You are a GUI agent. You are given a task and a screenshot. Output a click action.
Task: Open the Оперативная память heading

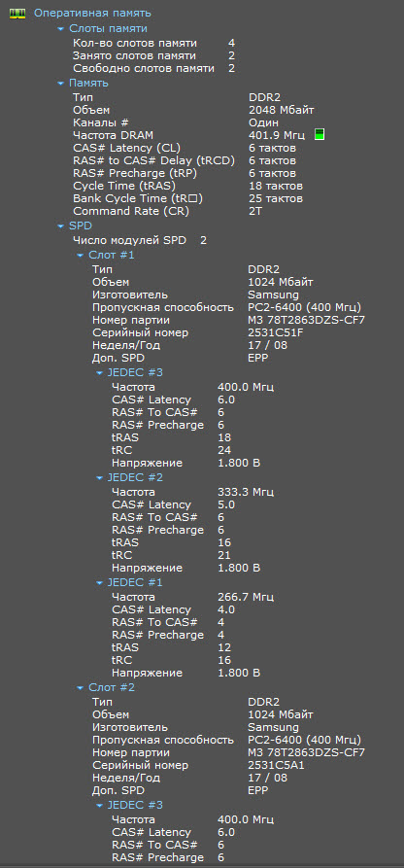point(92,14)
